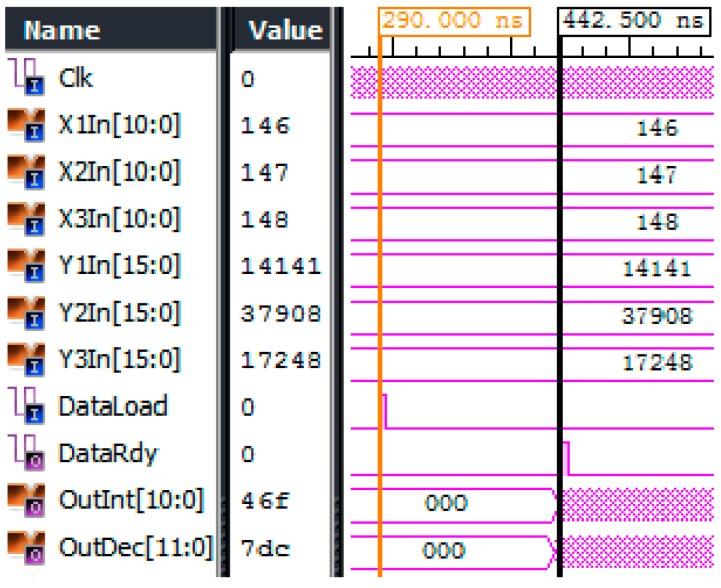The width and height of the screenshot is (721, 588).
Task: Click the 000 segment of OutInt waveform
Action: (x=446, y=503)
